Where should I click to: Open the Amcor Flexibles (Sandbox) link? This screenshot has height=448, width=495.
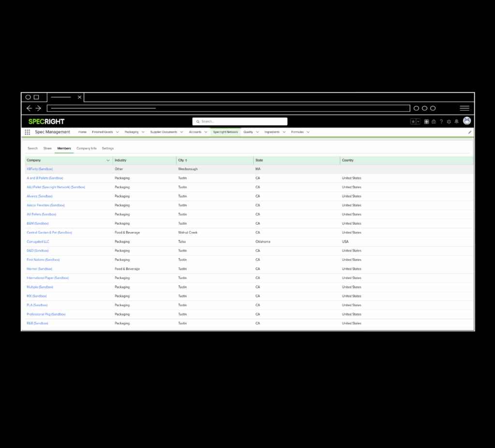coord(46,205)
